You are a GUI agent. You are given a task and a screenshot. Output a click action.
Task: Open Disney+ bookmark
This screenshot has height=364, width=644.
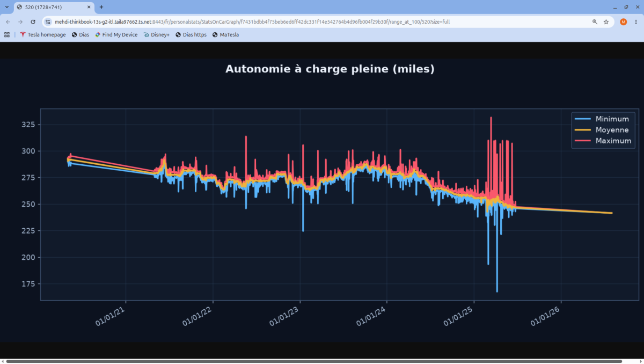click(x=156, y=34)
